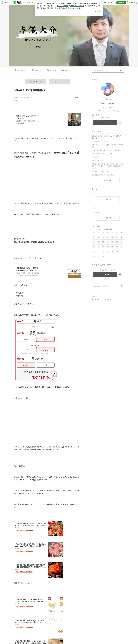Select 既婚 in the family composition step

(x=45, y=339)
